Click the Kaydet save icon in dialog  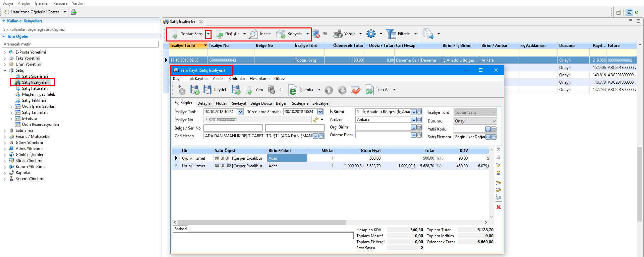click(x=208, y=90)
